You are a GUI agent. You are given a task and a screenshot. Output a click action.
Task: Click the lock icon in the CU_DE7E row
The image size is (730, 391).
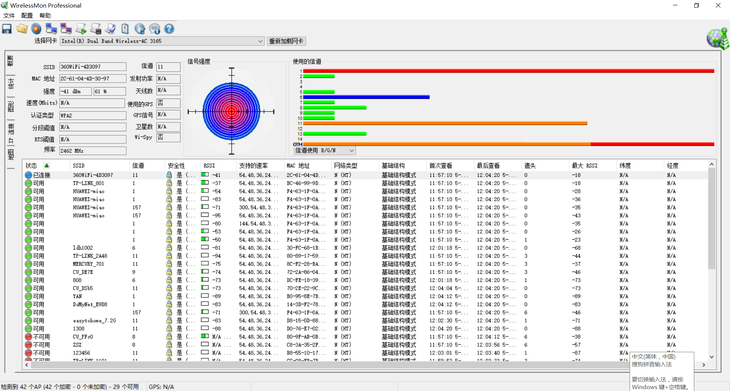(x=169, y=272)
